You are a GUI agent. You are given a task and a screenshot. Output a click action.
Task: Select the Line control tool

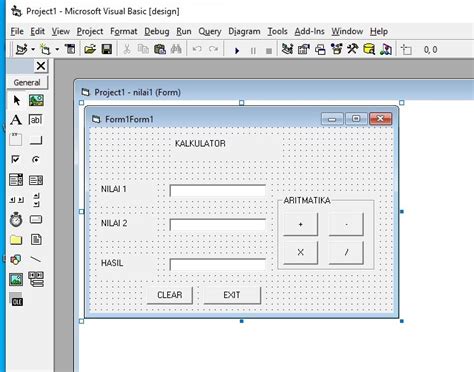[x=36, y=259]
